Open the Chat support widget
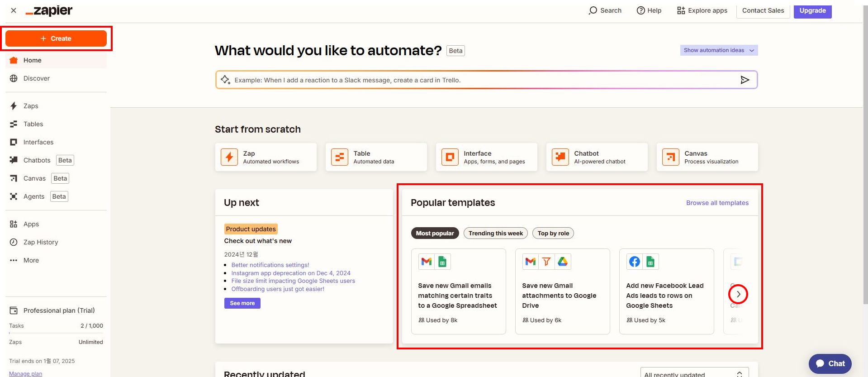The height and width of the screenshot is (377, 868). [830, 363]
